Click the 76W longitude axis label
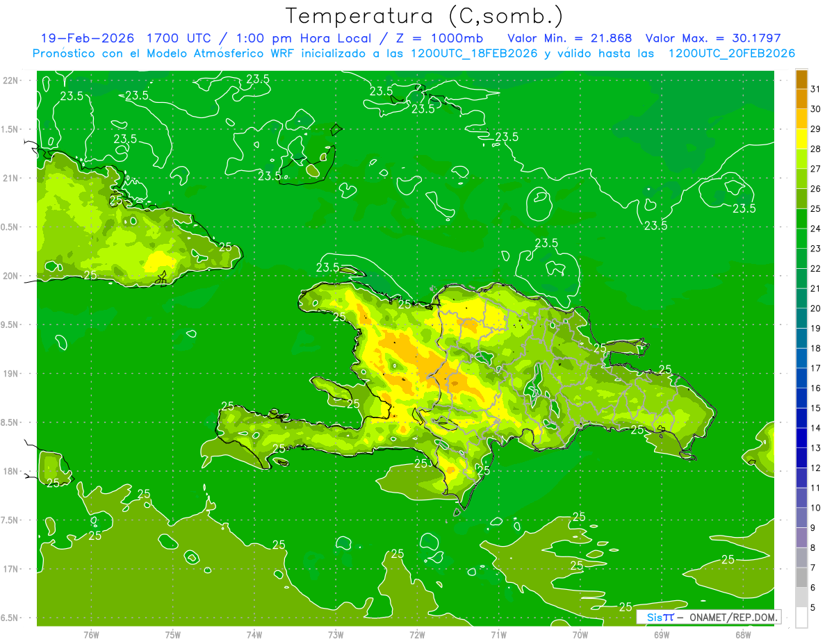834x644 pixels. (x=91, y=635)
